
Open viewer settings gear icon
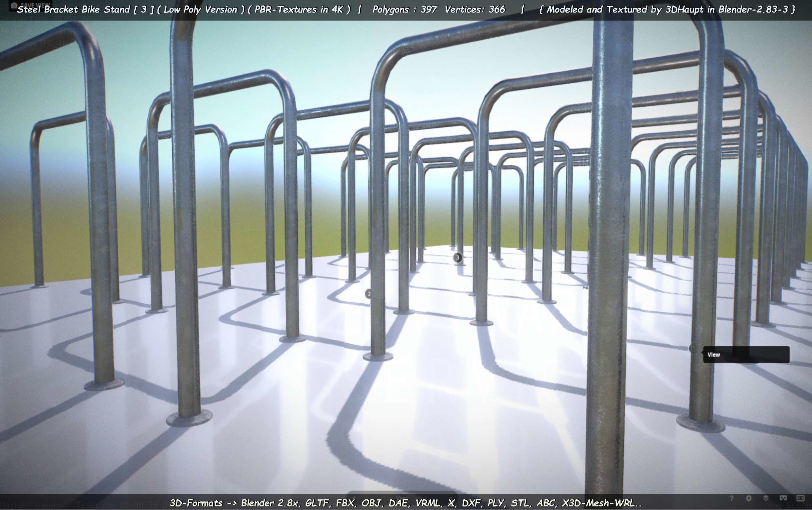(749, 498)
